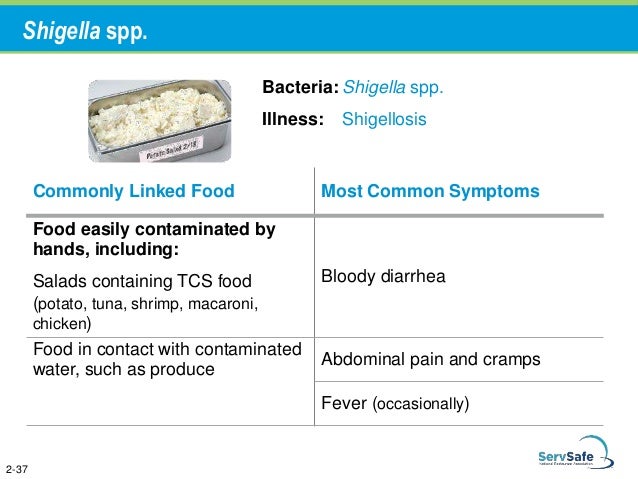Click the "Abdominal pain and cramps" symptom

point(431,359)
